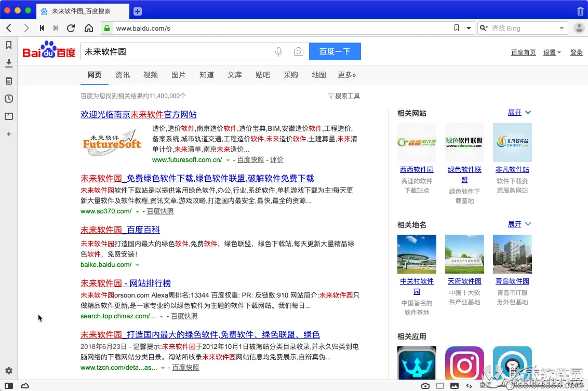Open page actions code icon
This screenshot has width=588, height=391.
tap(469, 386)
